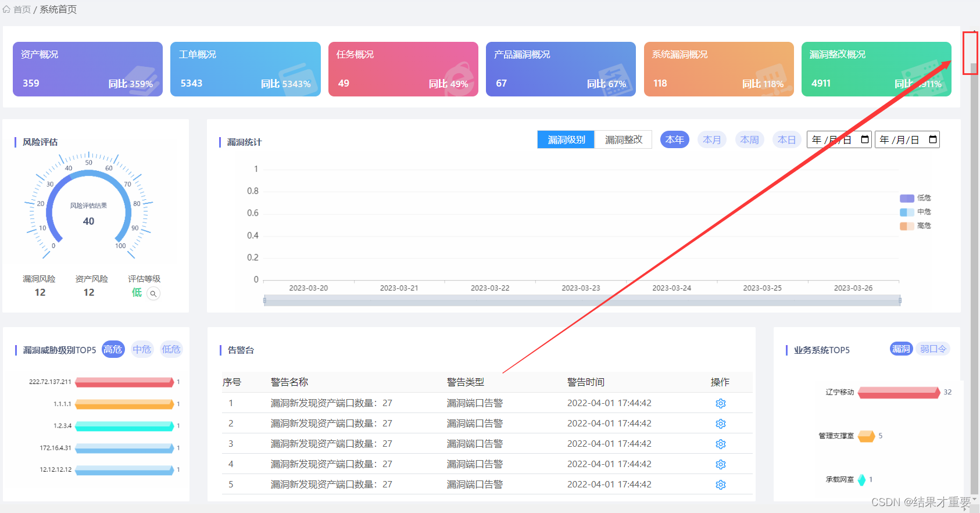
Task: Filter threat TOP5 by 低危
Action: click(x=171, y=349)
